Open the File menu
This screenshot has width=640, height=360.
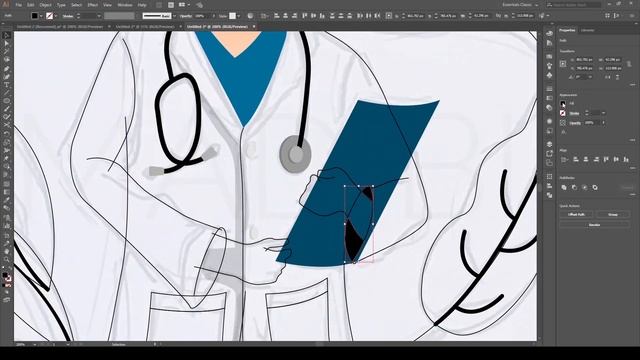[18, 5]
